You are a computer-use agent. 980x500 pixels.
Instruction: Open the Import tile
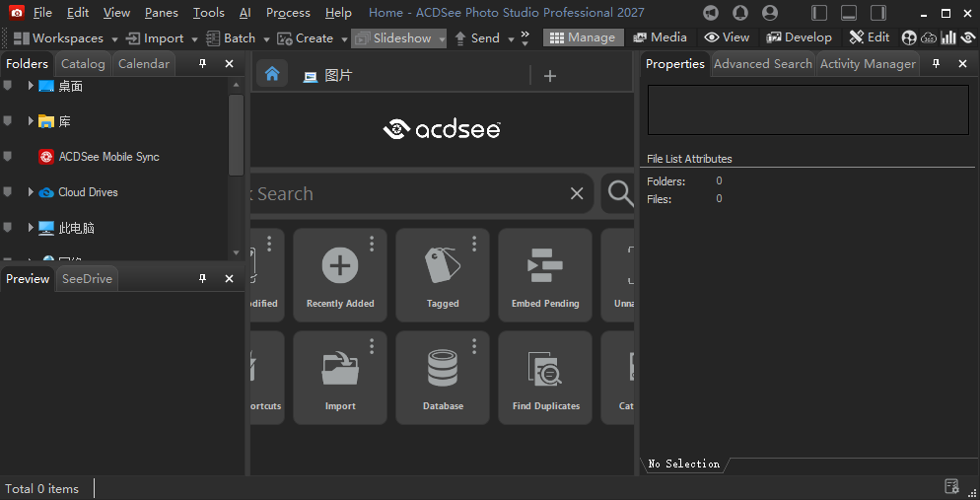point(340,378)
